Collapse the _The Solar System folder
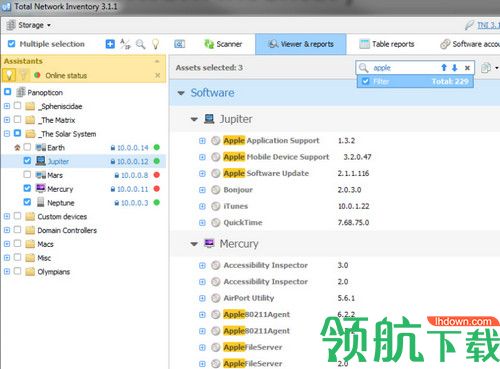The height and width of the screenshot is (369, 500). [7, 134]
